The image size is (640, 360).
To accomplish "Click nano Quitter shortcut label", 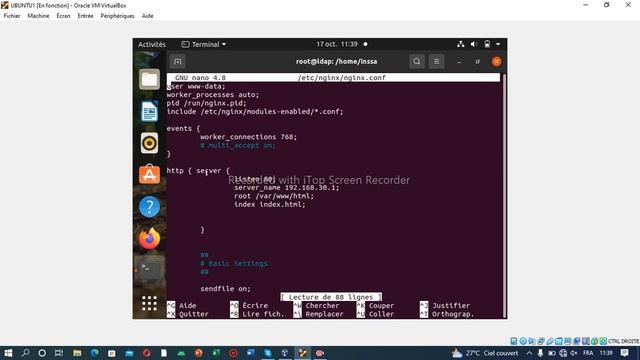I will (193, 314).
